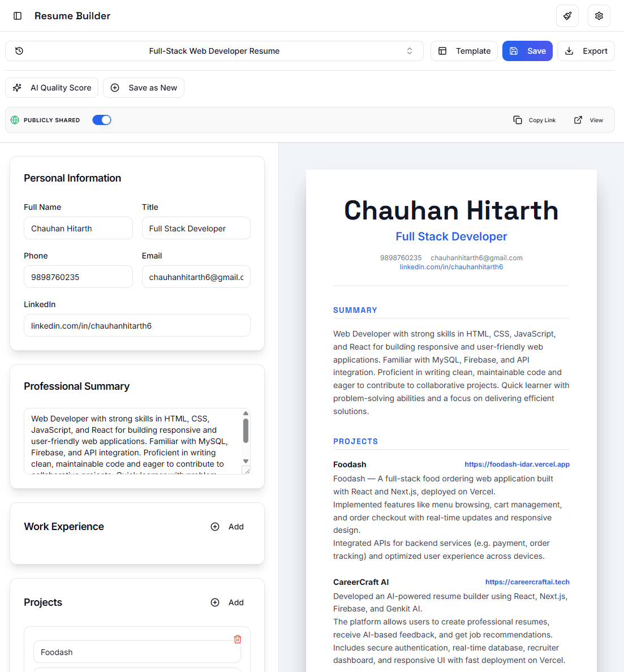
Task: Click the preview phone number 9898760235
Action: click(x=401, y=257)
